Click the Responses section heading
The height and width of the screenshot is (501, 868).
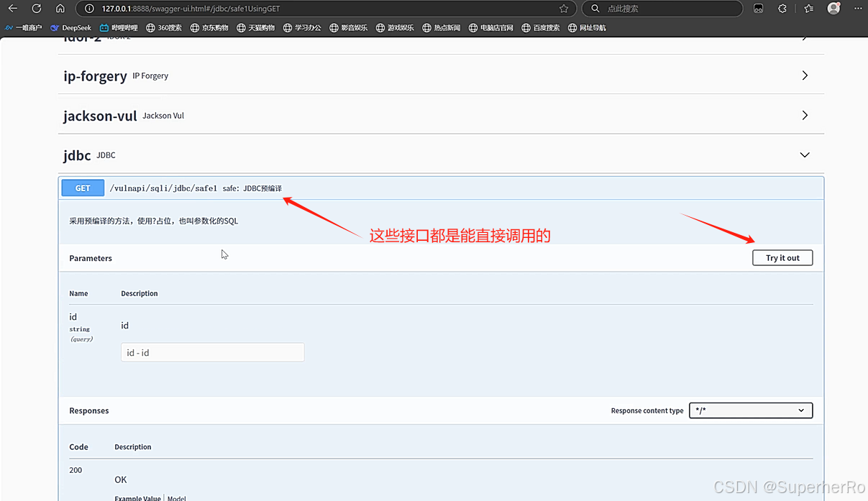(x=89, y=410)
